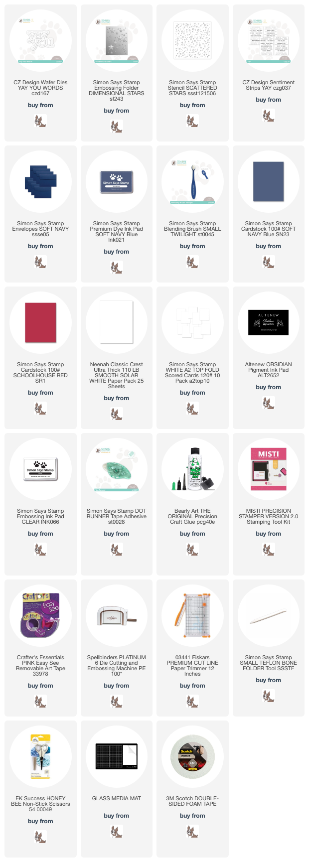The height and width of the screenshot is (868, 309).
Task: Click the Crafter's Essentials PINK Easy See Tape title
Action: click(x=40, y=666)
